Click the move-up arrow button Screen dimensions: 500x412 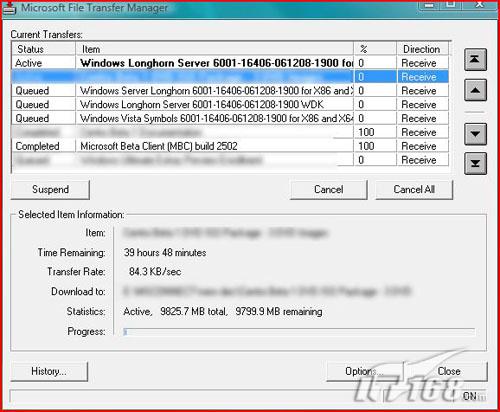coord(475,90)
